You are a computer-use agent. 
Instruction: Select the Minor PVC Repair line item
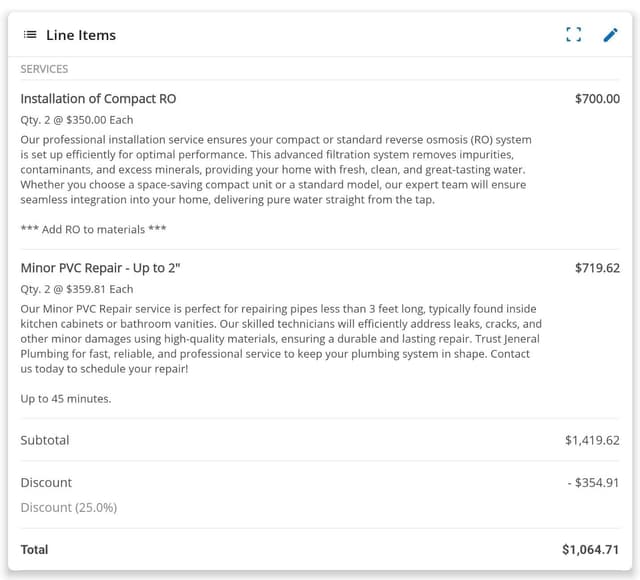click(x=100, y=268)
